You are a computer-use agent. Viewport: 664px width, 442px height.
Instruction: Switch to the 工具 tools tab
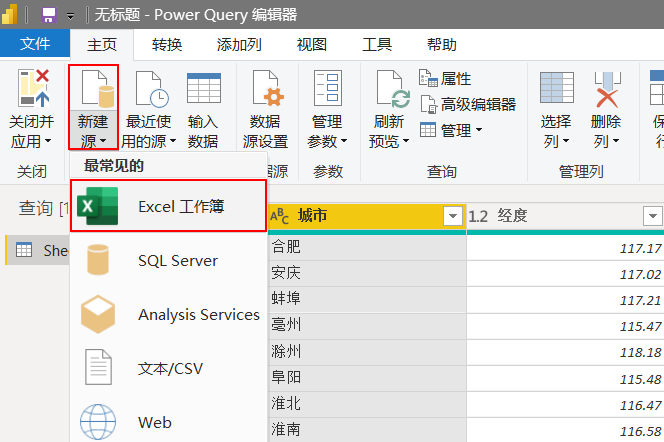point(377,44)
